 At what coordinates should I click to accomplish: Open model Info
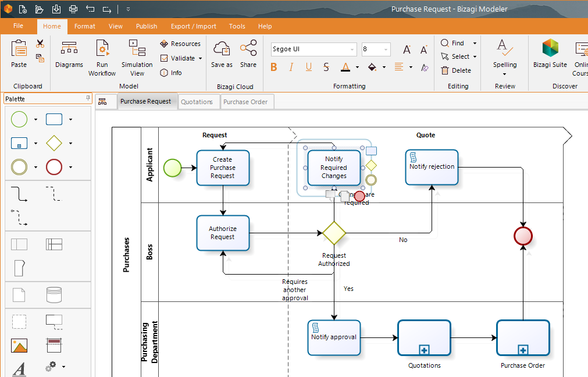(171, 73)
